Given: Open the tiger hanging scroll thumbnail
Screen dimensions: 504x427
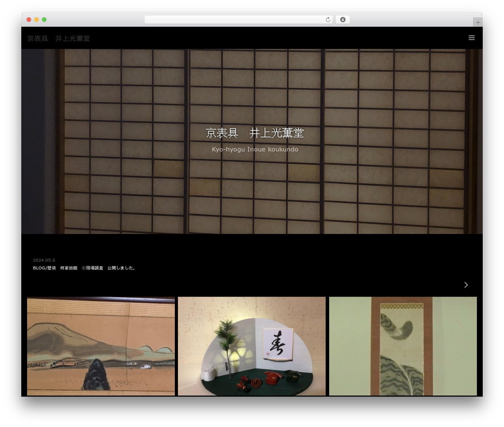Looking at the screenshot, I should pyautogui.click(x=403, y=346).
